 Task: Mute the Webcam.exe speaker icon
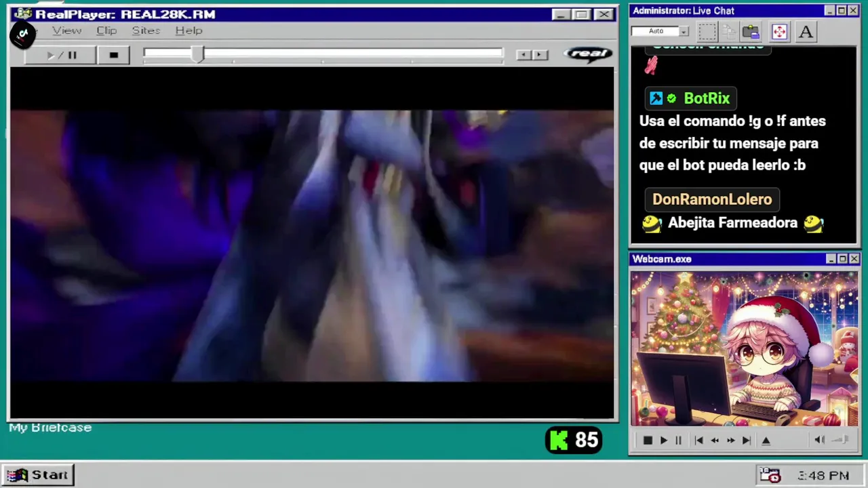[819, 440]
